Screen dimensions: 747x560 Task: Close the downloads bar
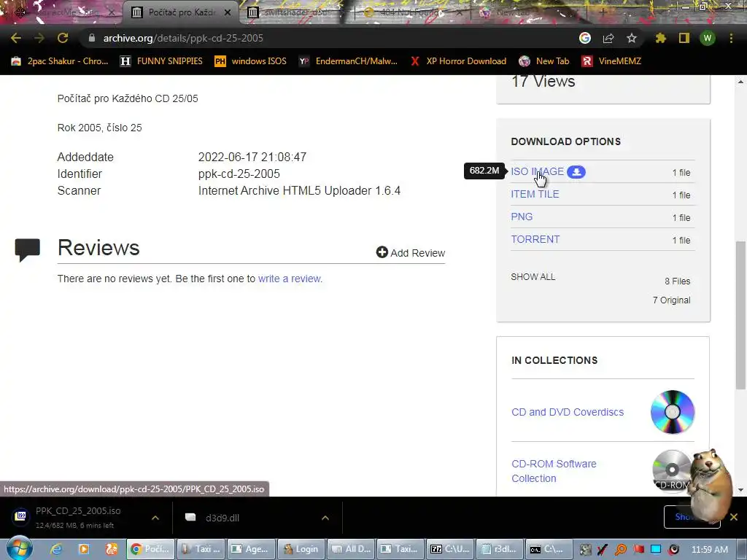(734, 517)
